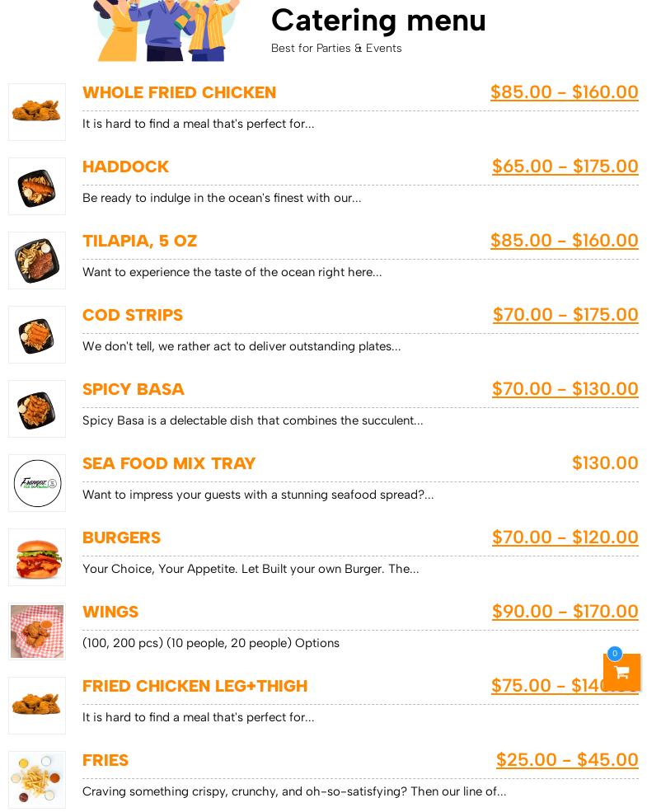Go to the SEA FOOD MIX TRAY page
This screenshot has height=812, width=647.
(169, 463)
